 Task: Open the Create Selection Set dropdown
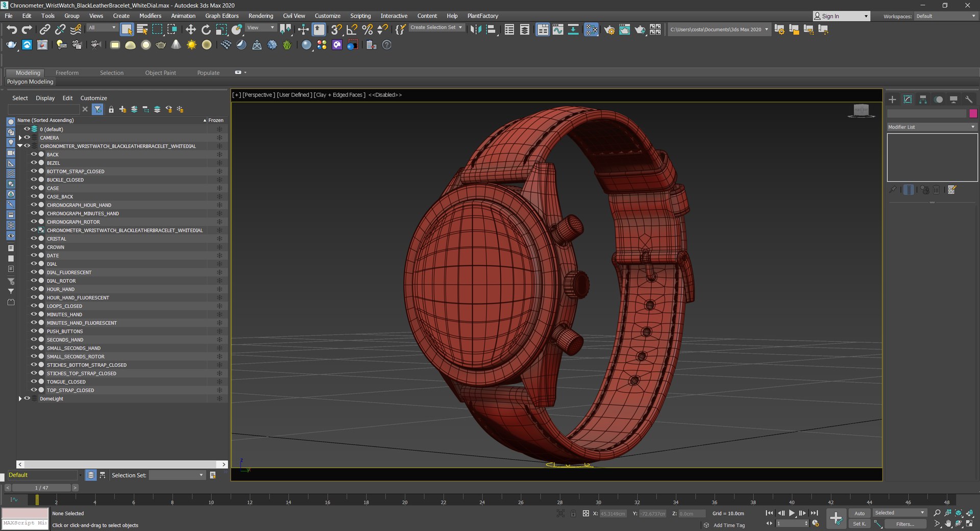437,28
